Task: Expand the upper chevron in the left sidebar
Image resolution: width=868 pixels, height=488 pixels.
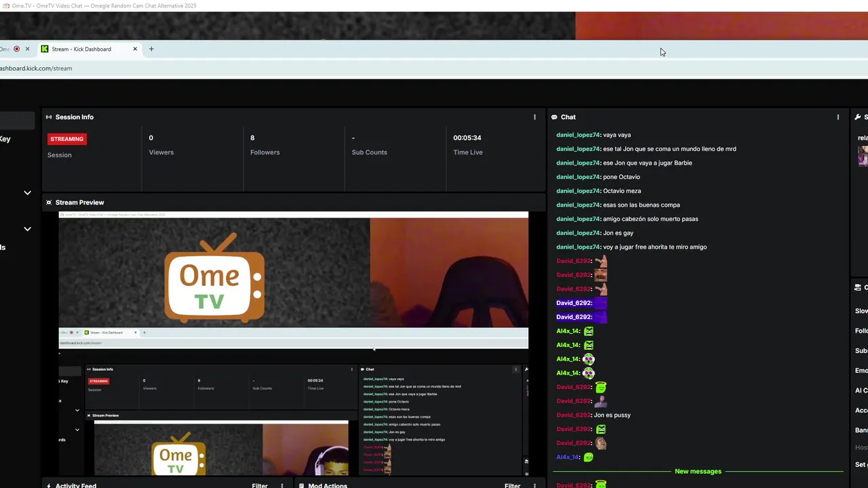Action: (x=27, y=192)
